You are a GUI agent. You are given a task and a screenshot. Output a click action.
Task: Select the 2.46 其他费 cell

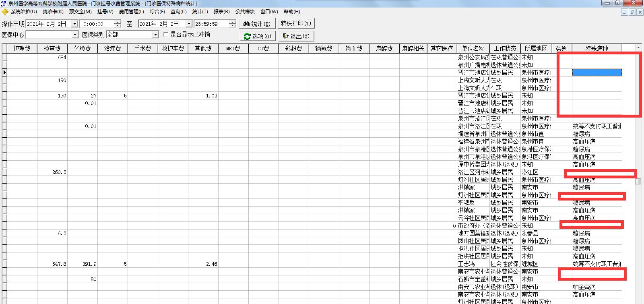[x=203, y=264]
